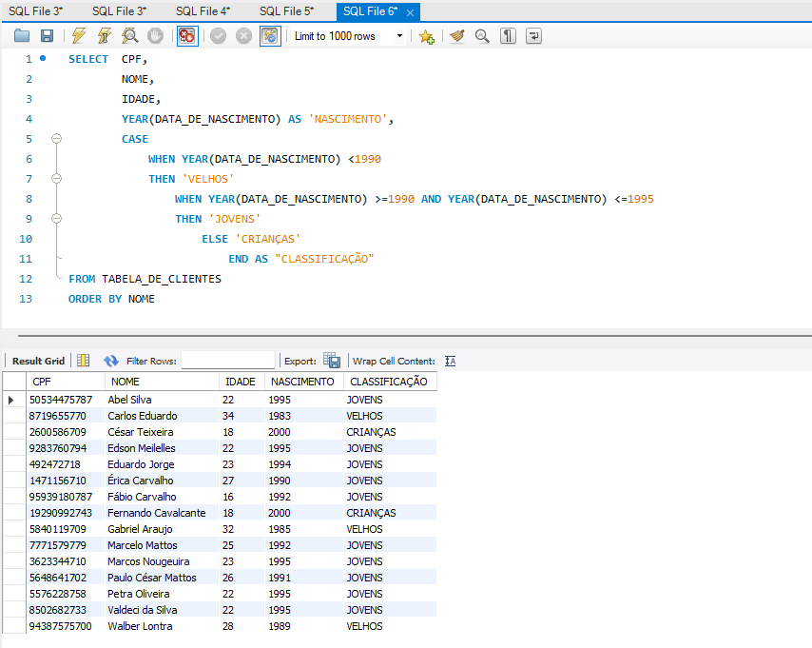This screenshot has height=648, width=812.
Task: Toggle continue-on-error execution icon
Action: (x=187, y=36)
